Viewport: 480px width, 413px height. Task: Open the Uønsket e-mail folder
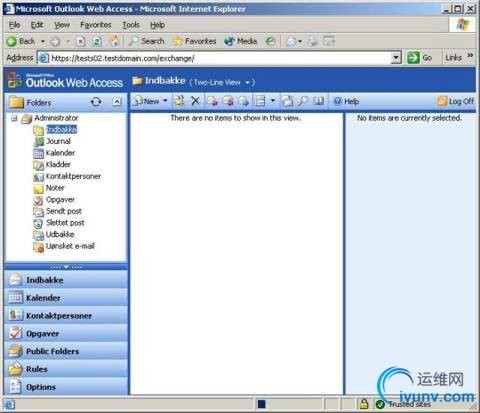(x=70, y=246)
